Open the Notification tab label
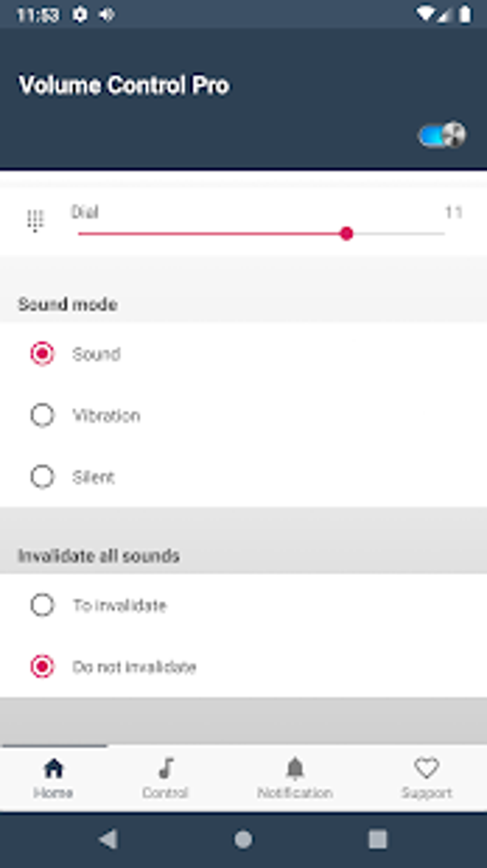The width and height of the screenshot is (487, 868). coord(295,793)
